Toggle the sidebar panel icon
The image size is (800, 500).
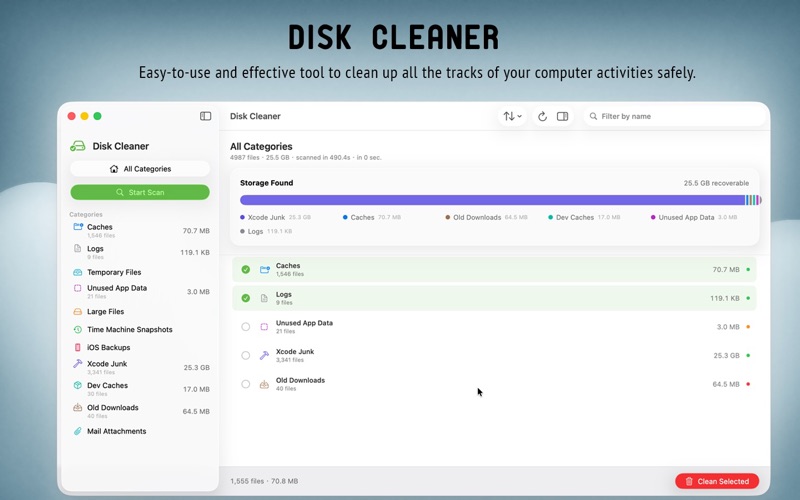tap(205, 116)
